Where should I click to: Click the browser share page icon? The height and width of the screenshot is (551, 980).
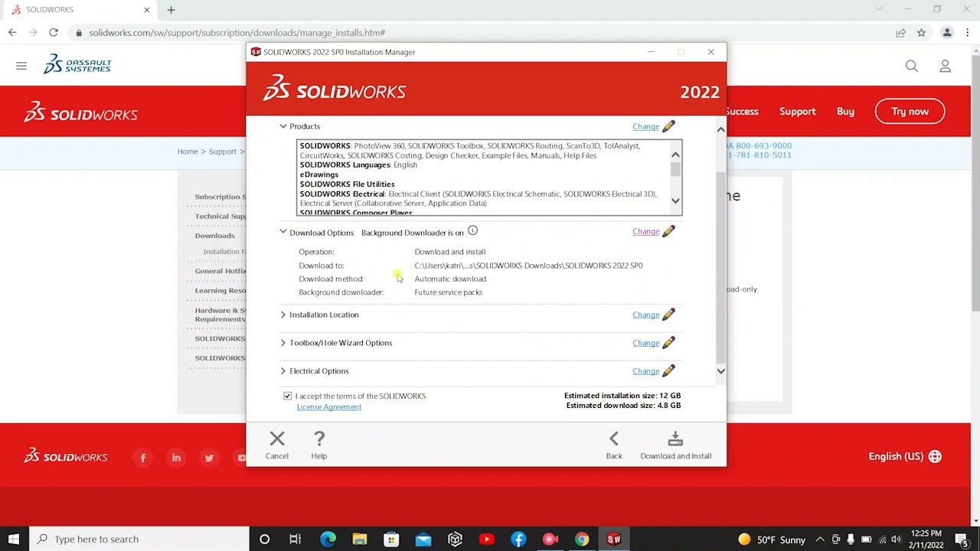(900, 33)
